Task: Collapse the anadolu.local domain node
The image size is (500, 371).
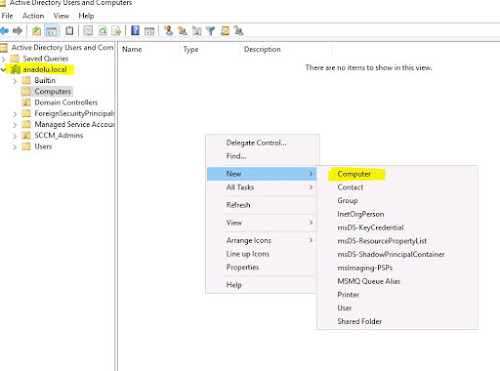Action: coord(4,70)
